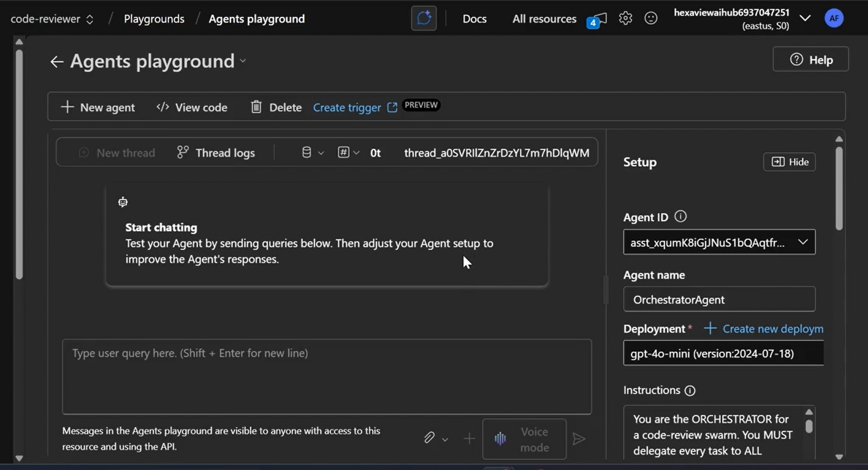The image size is (868, 470).
Task: Open the gpt-4o-mini deployment dropdown
Action: click(x=723, y=353)
